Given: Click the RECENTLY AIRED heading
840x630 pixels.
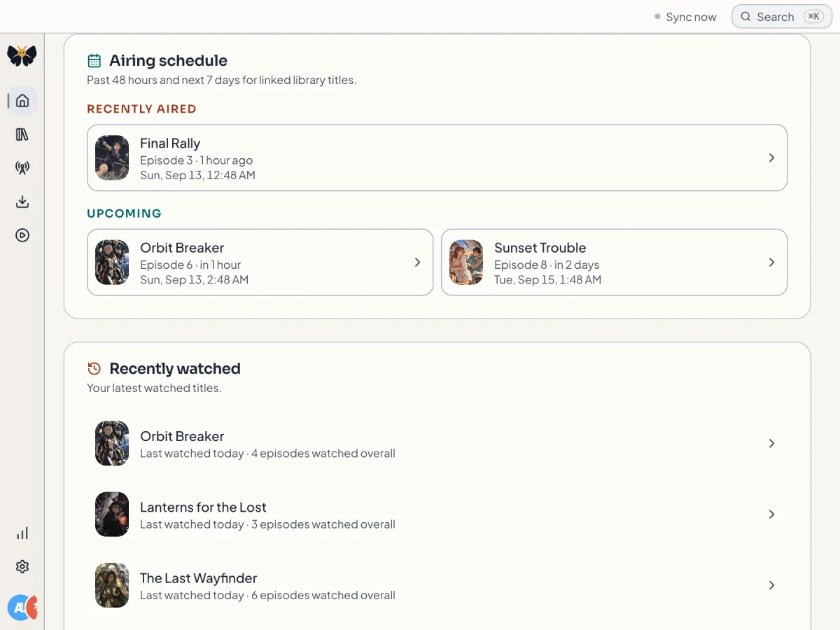Looking at the screenshot, I should tap(141, 109).
